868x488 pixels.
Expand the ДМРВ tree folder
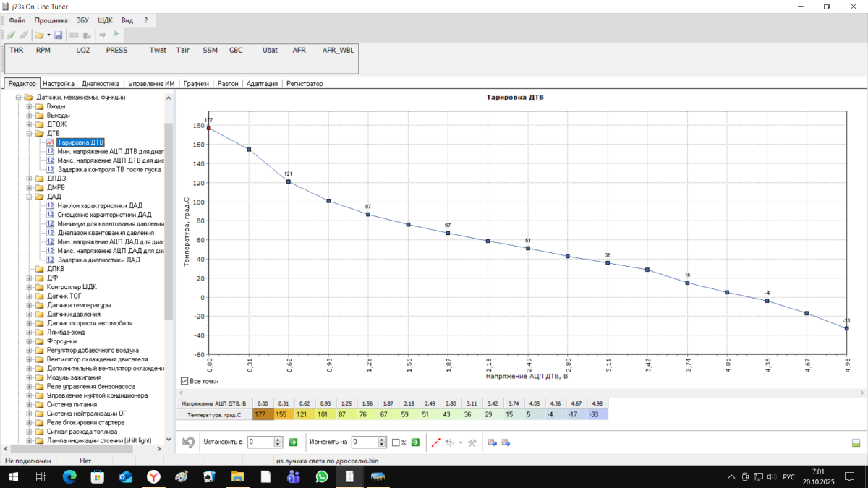[x=30, y=187]
